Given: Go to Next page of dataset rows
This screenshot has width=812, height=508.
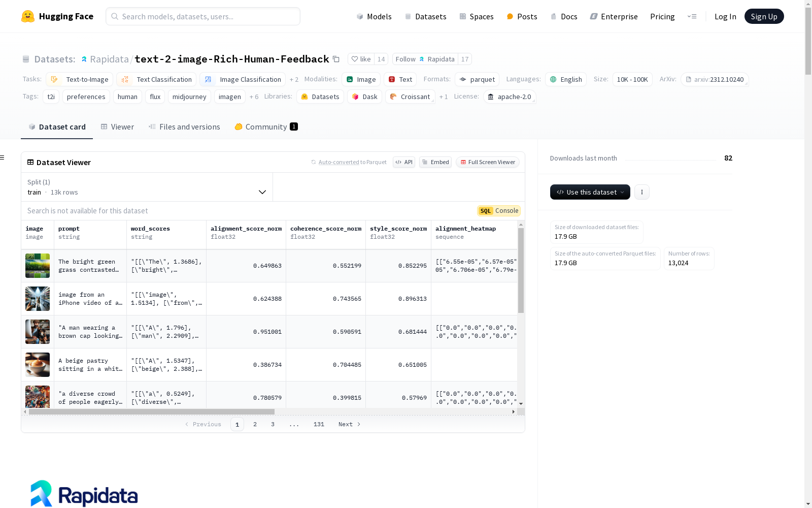Looking at the screenshot, I should (349, 424).
